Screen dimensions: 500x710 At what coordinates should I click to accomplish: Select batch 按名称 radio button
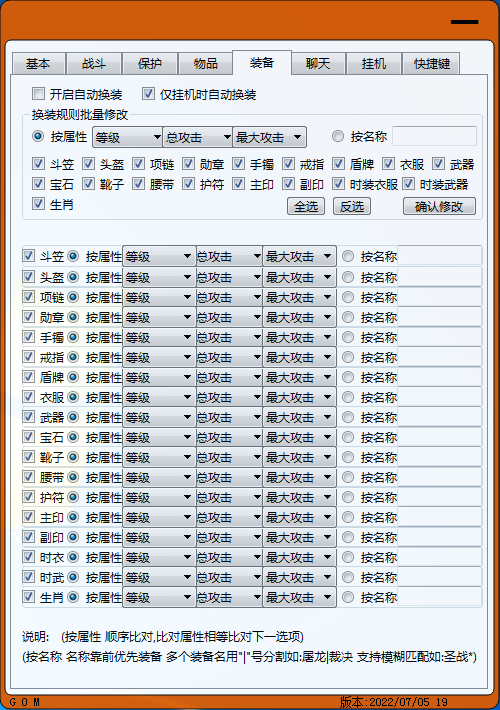(338, 136)
